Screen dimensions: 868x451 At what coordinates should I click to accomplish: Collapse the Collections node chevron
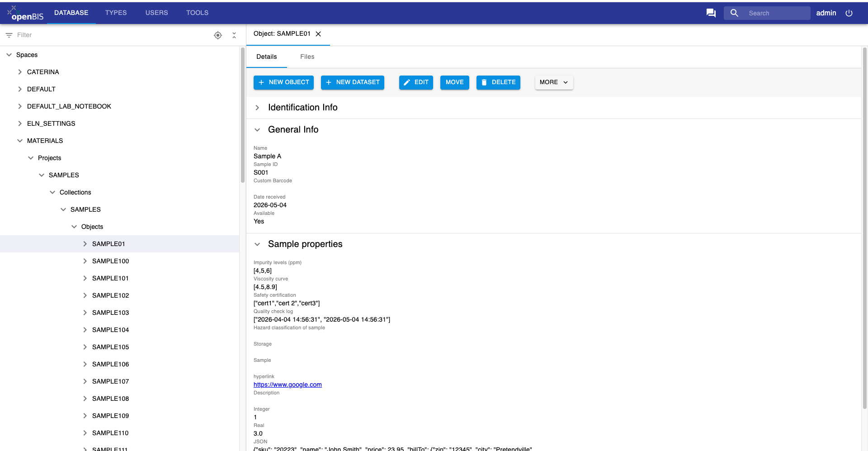click(x=52, y=192)
